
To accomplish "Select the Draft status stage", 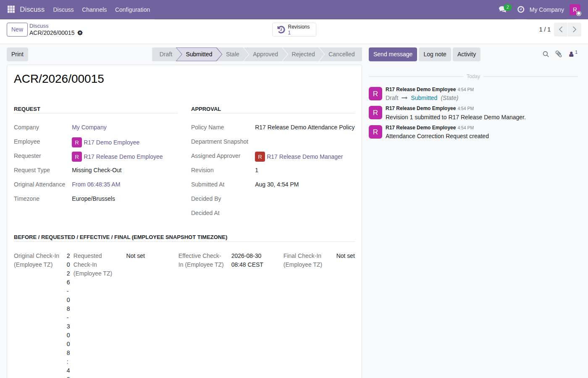I will [x=165, y=54].
